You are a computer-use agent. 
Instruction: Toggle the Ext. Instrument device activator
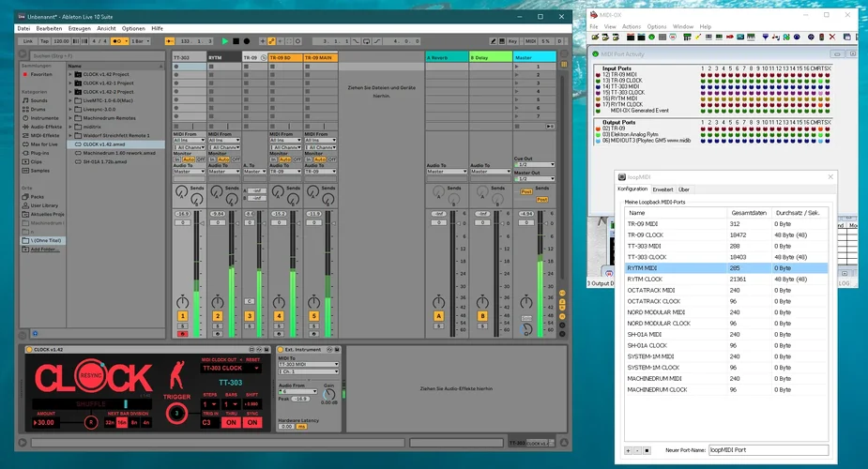[281, 350]
